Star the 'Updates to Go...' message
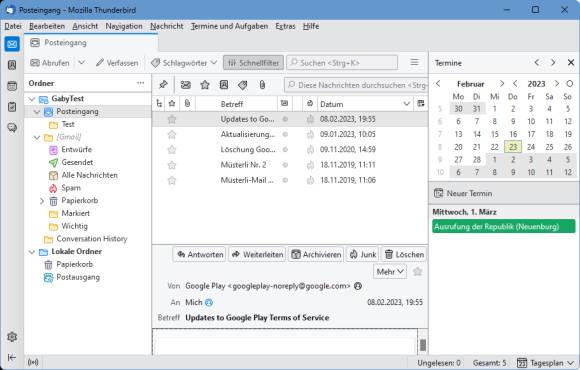 pos(172,119)
